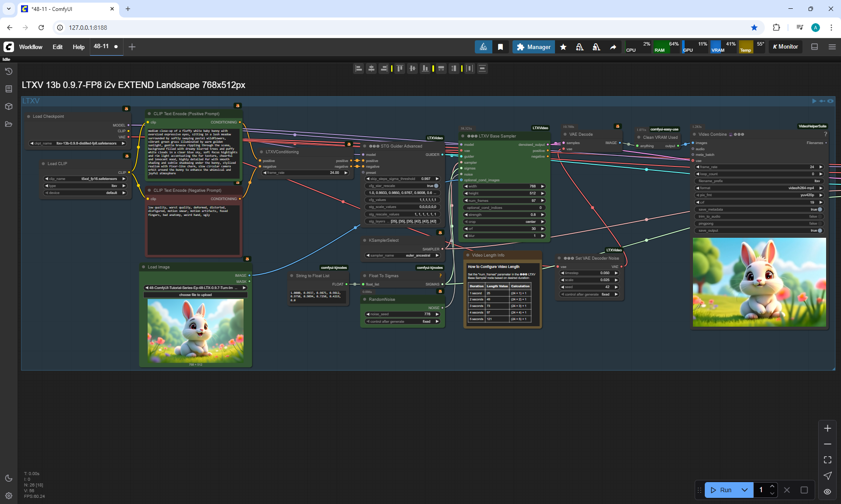
Task: Click the share arrow icon
Action: [x=613, y=47]
